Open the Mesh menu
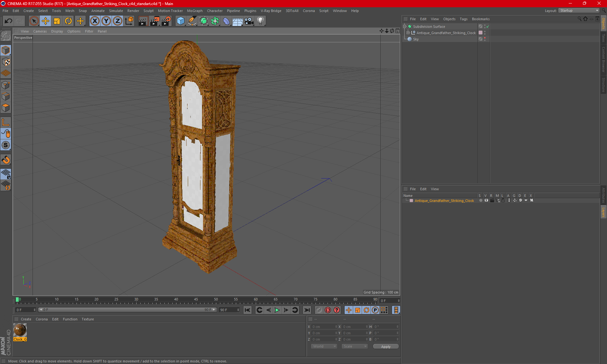Image resolution: width=607 pixels, height=364 pixels. tap(70, 11)
